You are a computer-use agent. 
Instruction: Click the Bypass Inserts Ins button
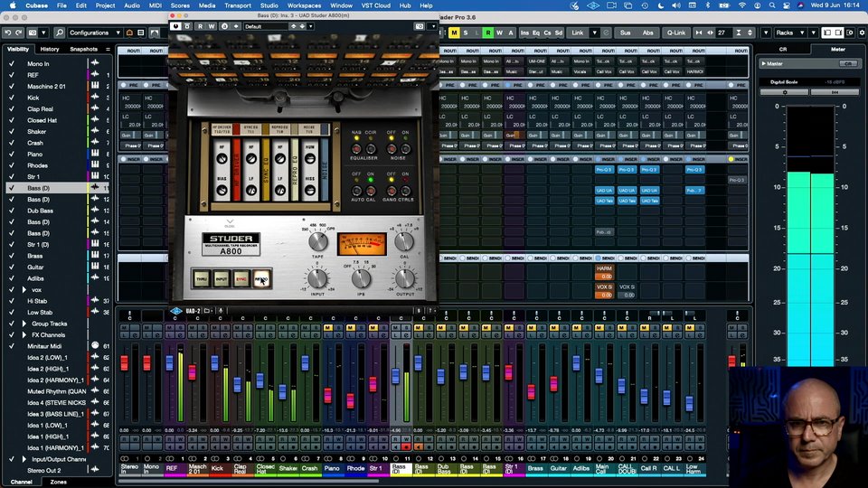pos(524,33)
